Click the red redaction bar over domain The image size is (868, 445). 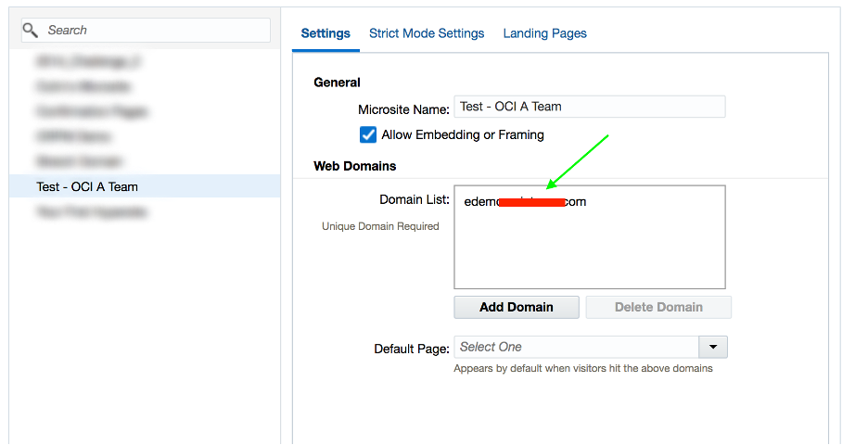531,201
